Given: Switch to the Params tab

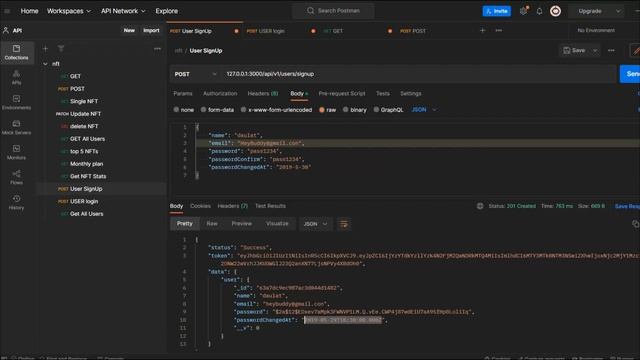Looking at the screenshot, I should point(182,93).
